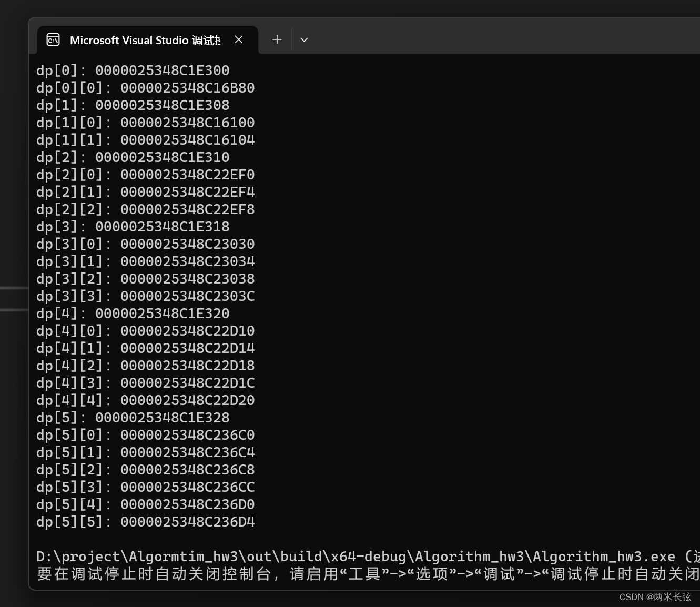Click the line 'dp[2][1]: 0000025348C22EF4'

tap(146, 192)
